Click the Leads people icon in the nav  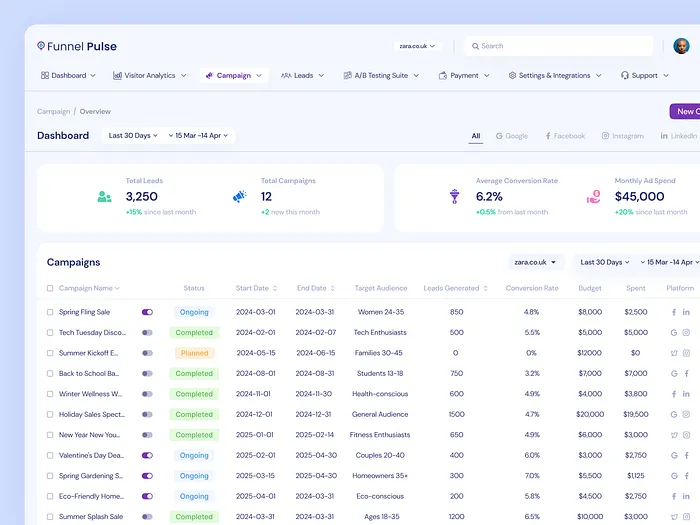pos(286,75)
